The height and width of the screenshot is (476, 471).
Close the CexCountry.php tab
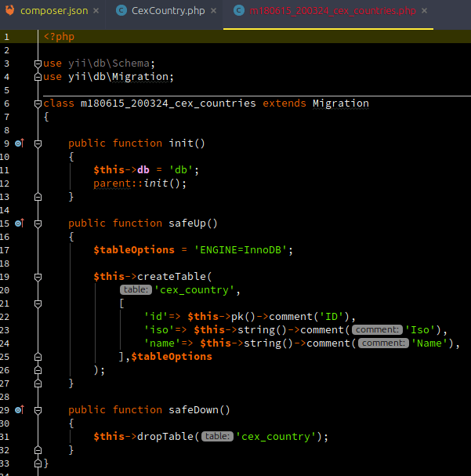(x=213, y=11)
